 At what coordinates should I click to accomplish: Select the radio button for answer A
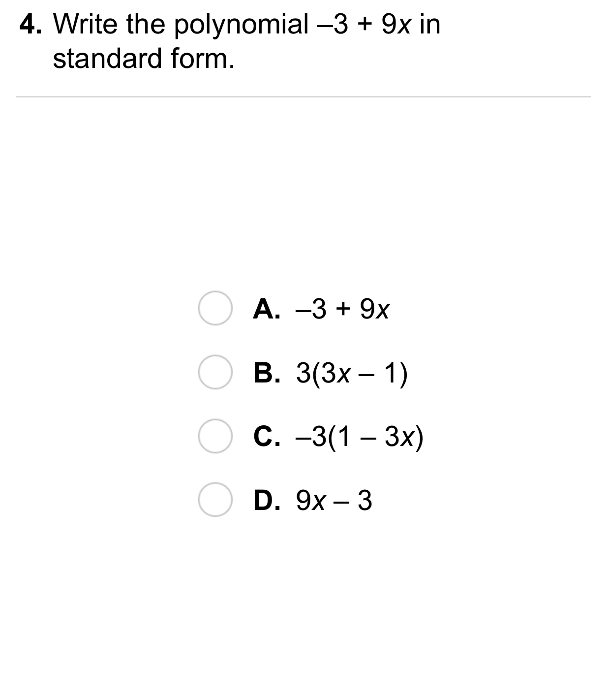pyautogui.click(x=215, y=309)
